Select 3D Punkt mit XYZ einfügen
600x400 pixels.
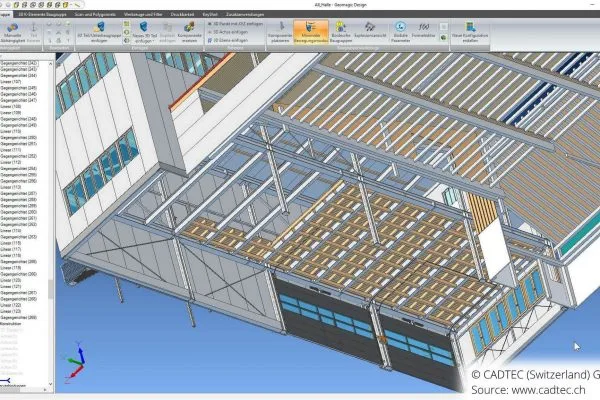(x=235, y=24)
